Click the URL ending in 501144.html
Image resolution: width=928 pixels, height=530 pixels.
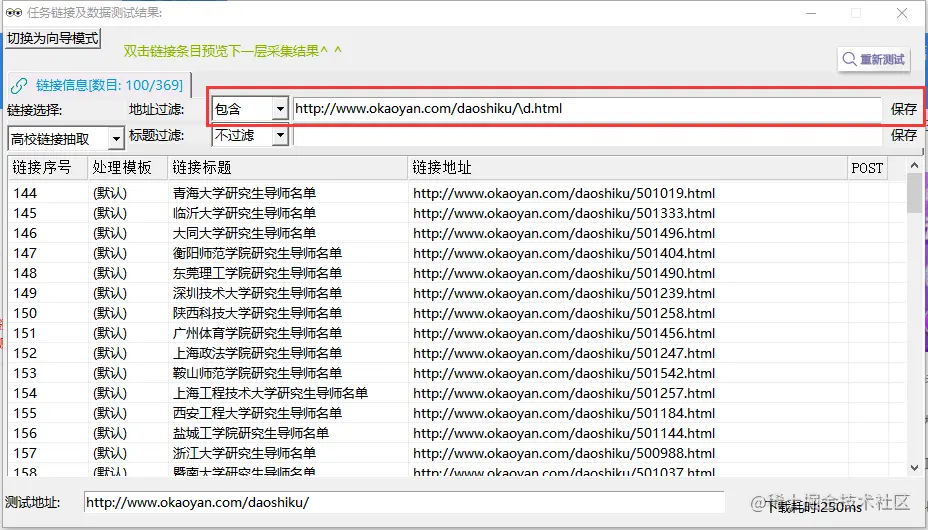click(564, 433)
